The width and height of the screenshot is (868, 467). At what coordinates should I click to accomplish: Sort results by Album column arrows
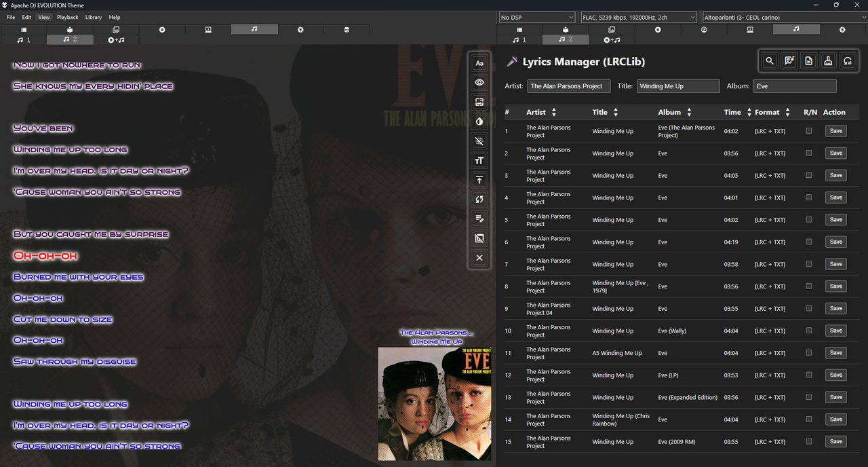point(689,112)
